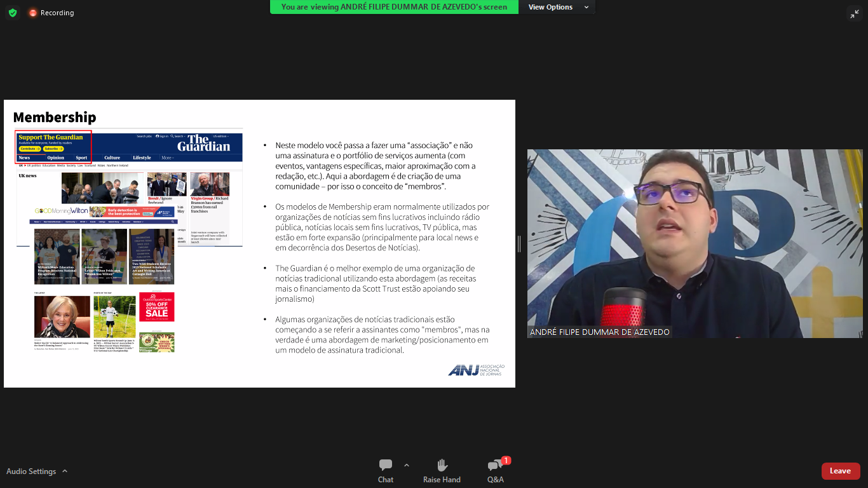Click the Culture tab in Guardian screenshot
868x488 pixels.
(112, 158)
